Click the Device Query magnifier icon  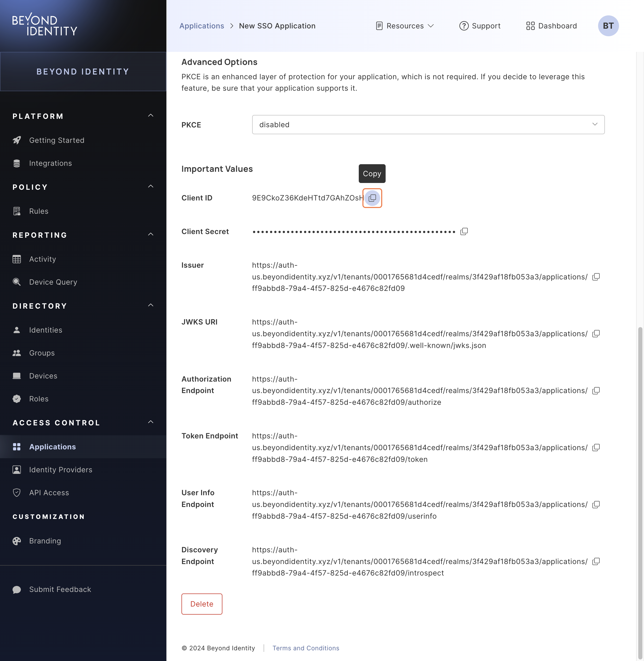pyautogui.click(x=17, y=282)
